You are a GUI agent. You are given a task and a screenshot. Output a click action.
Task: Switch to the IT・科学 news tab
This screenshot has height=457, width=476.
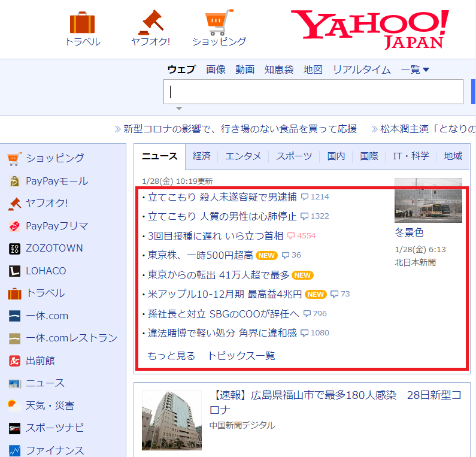(411, 156)
